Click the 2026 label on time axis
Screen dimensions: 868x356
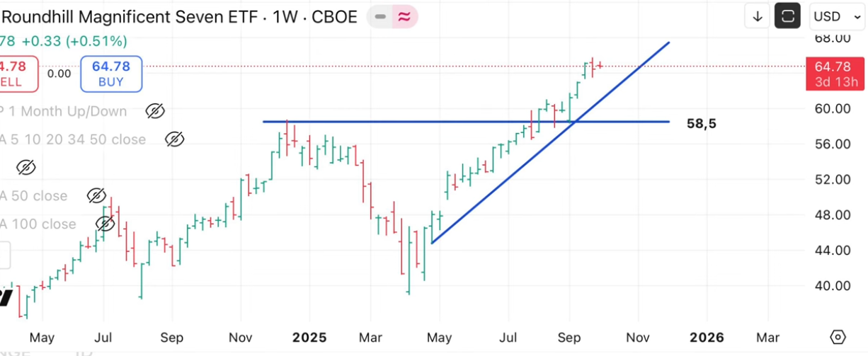coord(707,338)
